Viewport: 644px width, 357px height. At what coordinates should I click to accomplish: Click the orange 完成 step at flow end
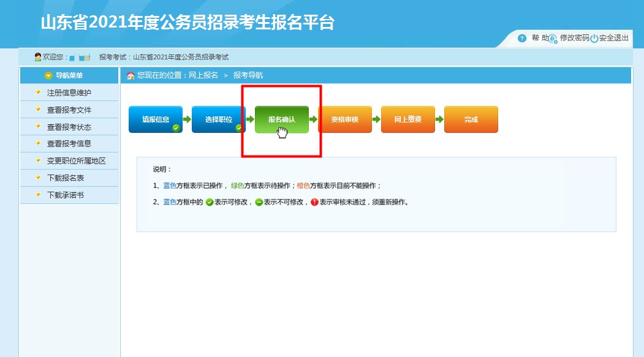471,119
